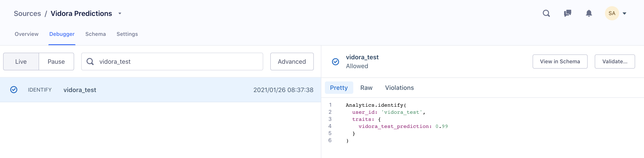Image resolution: width=644 pixels, height=158 pixels.
Task: Click the IDENTIFY event type label
Action: [x=40, y=90]
